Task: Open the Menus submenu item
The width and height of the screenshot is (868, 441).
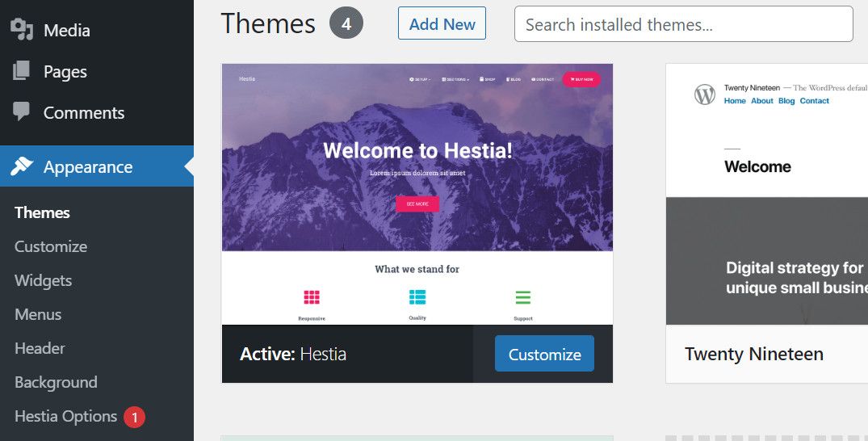Action: pyautogui.click(x=38, y=314)
